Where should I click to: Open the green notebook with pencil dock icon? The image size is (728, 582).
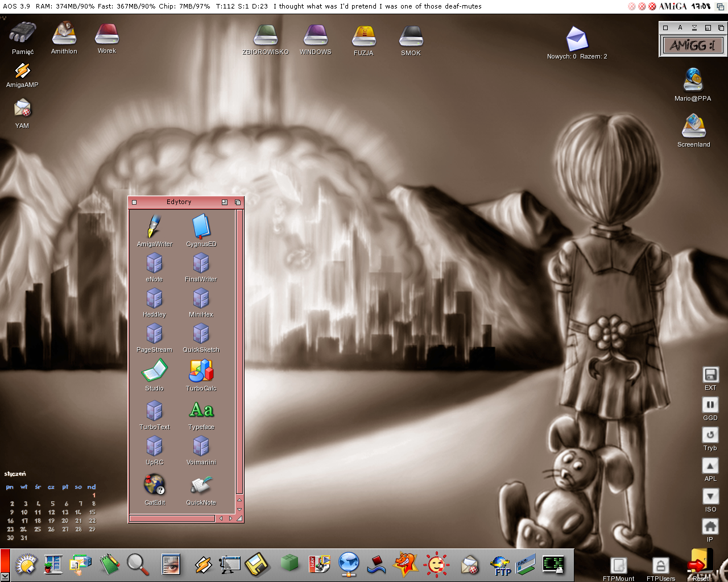coord(109,564)
